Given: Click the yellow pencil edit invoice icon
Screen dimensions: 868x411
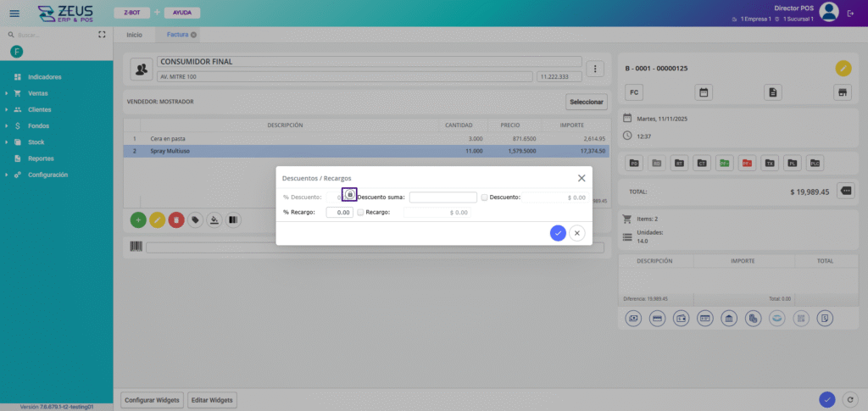Looking at the screenshot, I should click(843, 68).
